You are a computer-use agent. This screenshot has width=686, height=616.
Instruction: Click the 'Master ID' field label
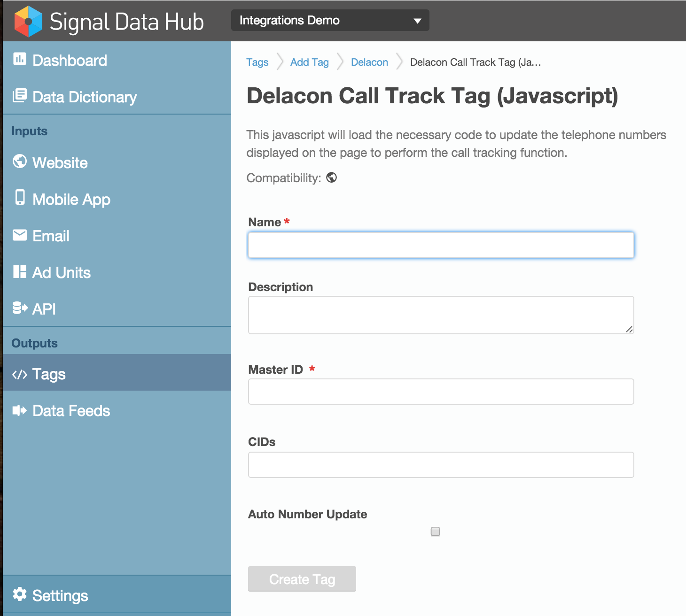tap(276, 370)
